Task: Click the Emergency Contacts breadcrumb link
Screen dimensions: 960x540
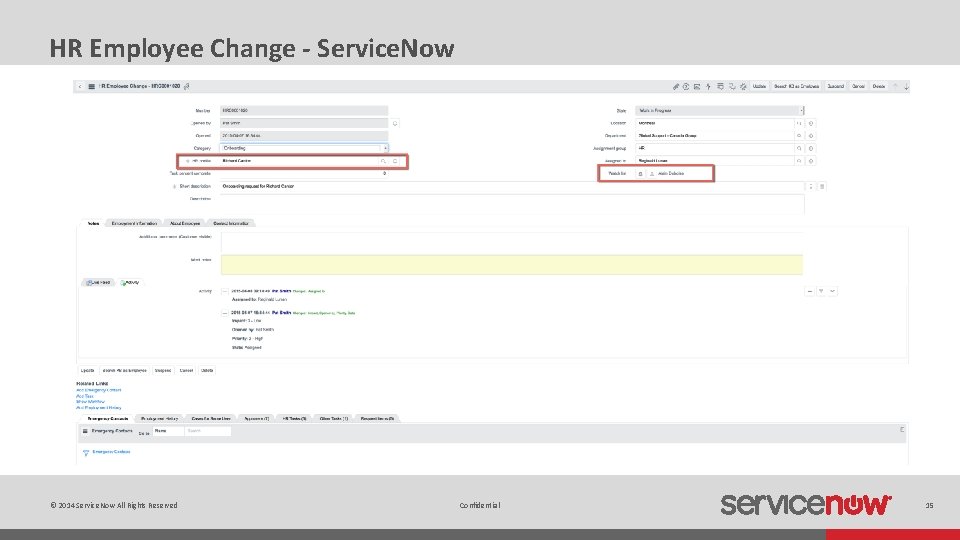Action: (111, 452)
